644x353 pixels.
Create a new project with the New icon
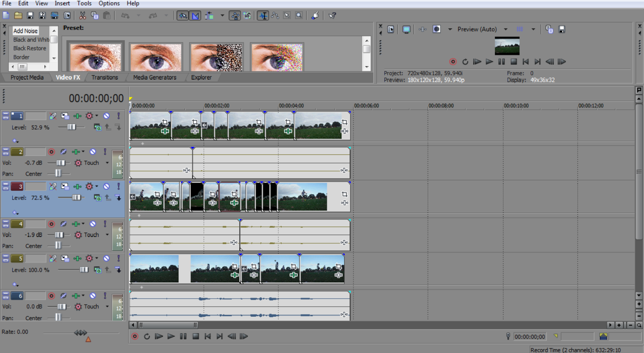6,15
